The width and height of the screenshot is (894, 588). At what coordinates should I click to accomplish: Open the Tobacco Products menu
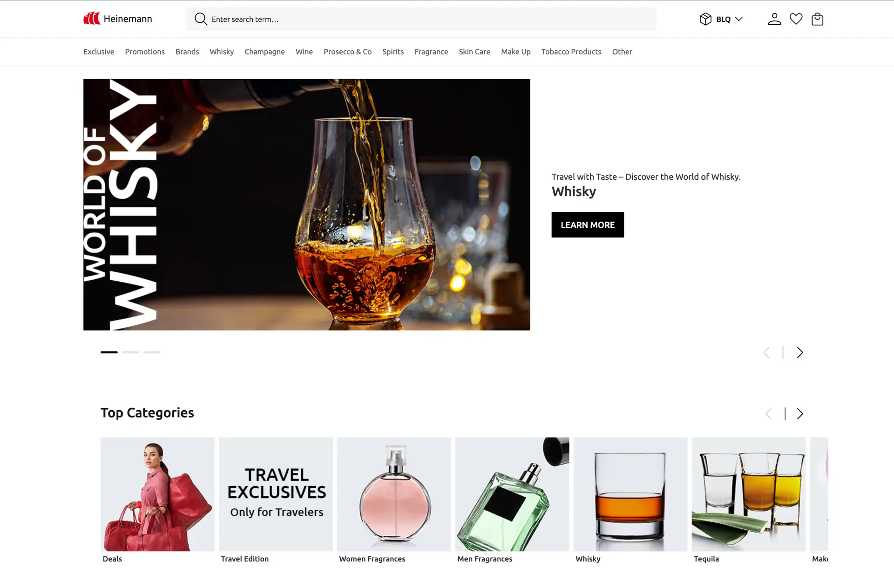coord(571,52)
